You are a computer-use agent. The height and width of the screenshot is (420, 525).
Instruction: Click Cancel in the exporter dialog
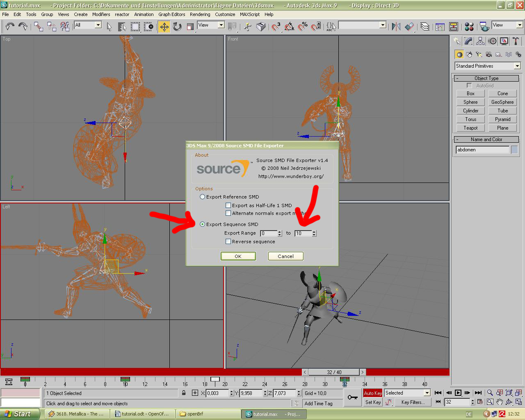coord(285,256)
